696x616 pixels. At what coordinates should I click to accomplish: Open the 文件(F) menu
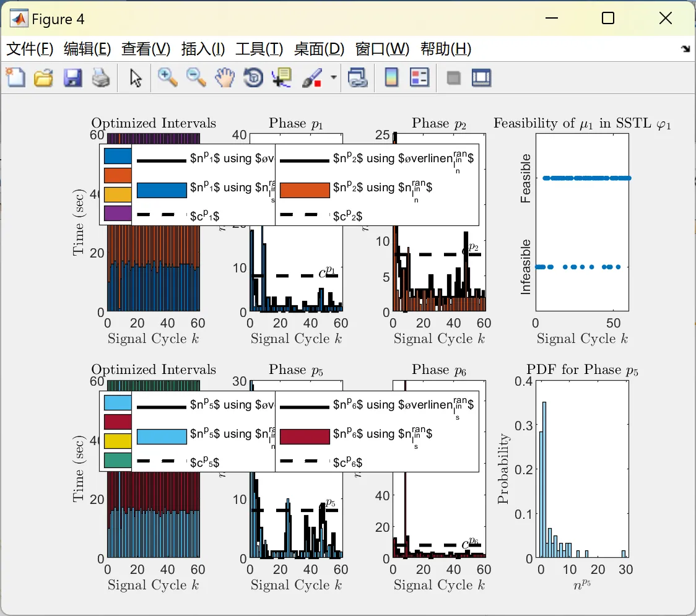[x=30, y=49]
